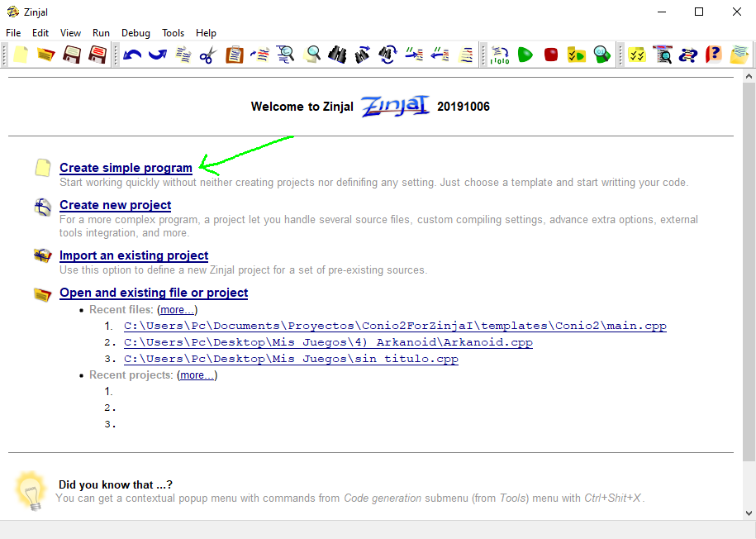This screenshot has height=539, width=756.
Task: Click the Comment lines icon
Action: (x=414, y=55)
